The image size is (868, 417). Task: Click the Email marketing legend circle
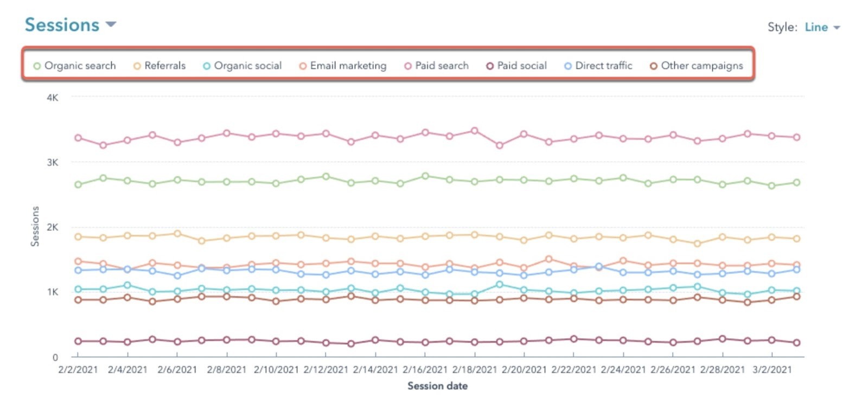(303, 66)
